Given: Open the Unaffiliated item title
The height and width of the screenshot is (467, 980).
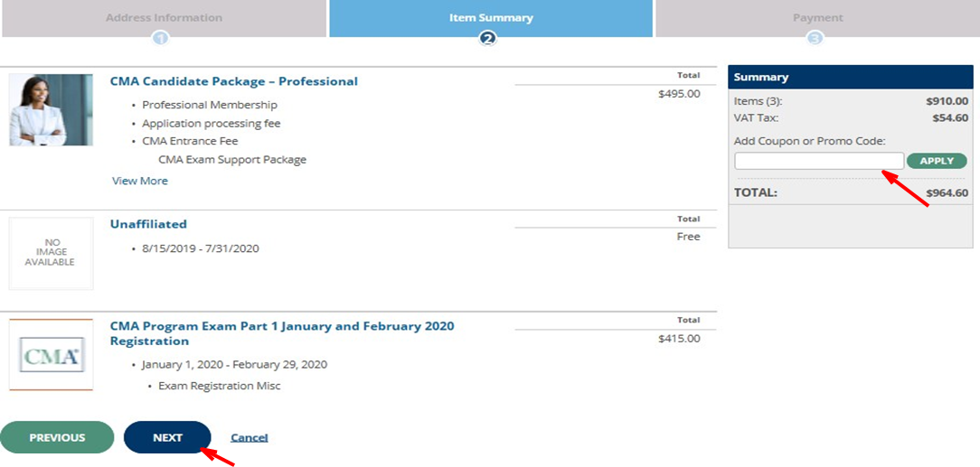Looking at the screenshot, I should pos(148,224).
